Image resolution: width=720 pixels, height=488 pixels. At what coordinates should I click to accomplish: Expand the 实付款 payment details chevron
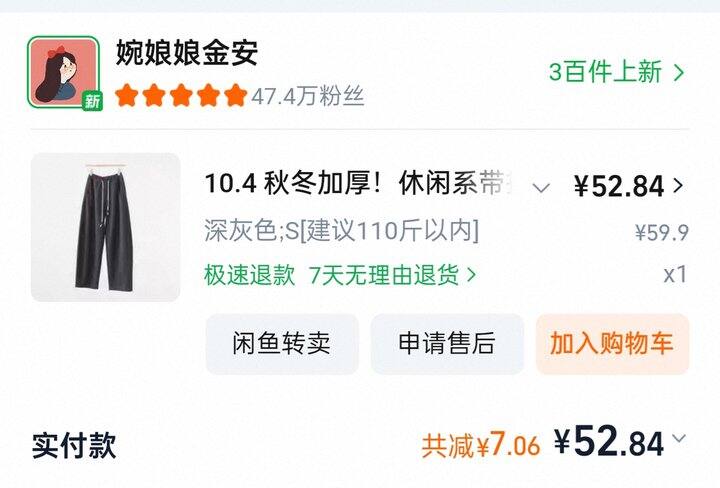point(679,438)
